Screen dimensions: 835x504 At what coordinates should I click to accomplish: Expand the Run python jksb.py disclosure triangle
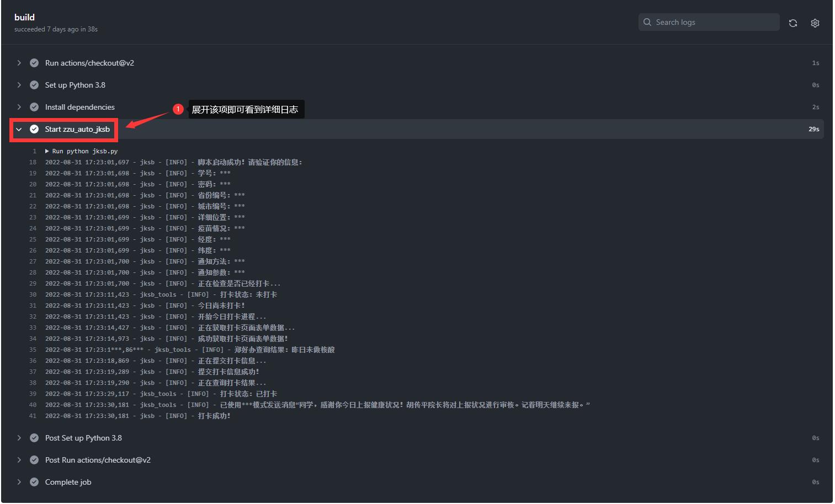[x=47, y=151]
